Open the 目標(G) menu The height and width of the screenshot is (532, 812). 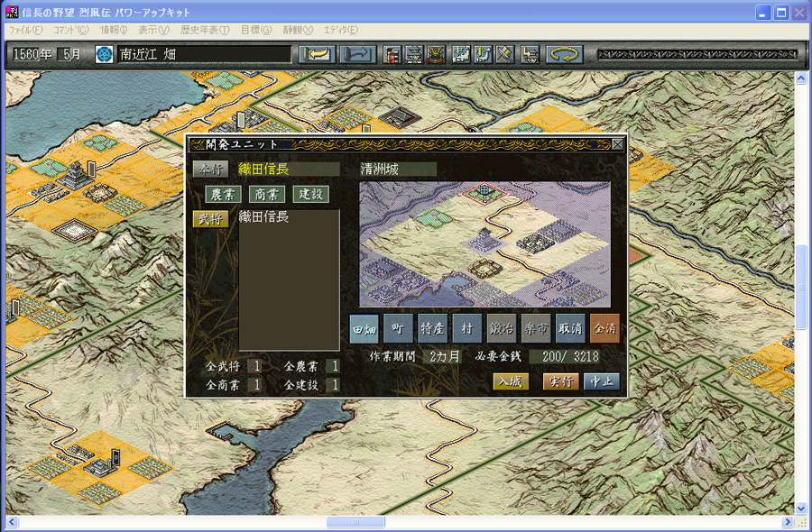tap(256, 30)
